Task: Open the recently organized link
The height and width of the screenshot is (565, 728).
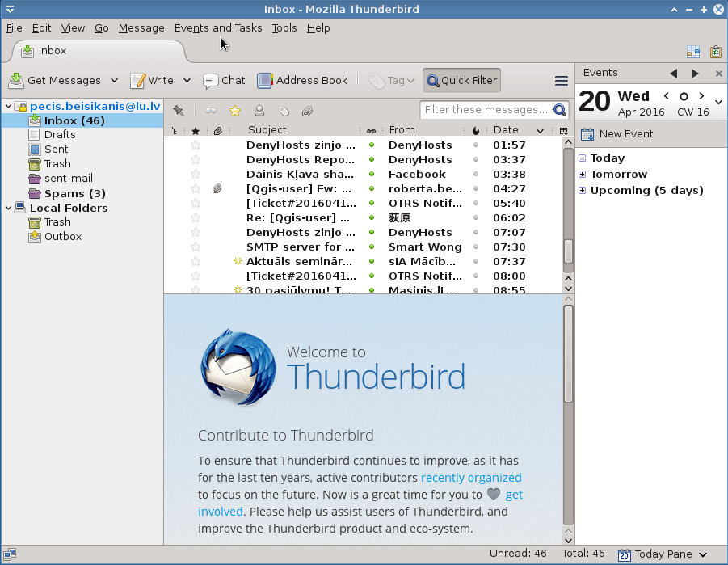Action: [471, 478]
